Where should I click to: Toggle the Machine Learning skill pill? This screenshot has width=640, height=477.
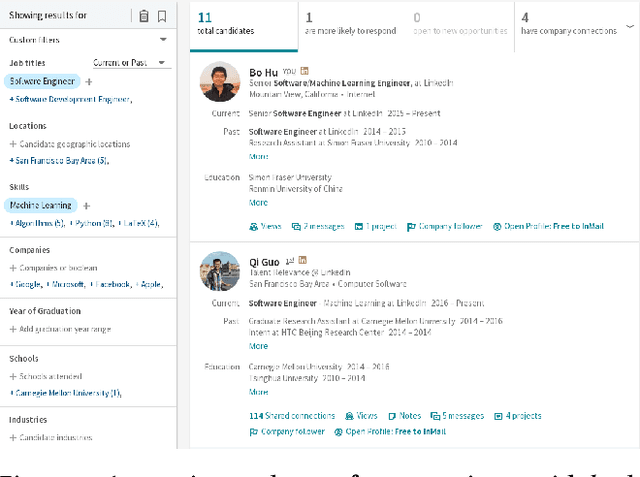[41, 205]
